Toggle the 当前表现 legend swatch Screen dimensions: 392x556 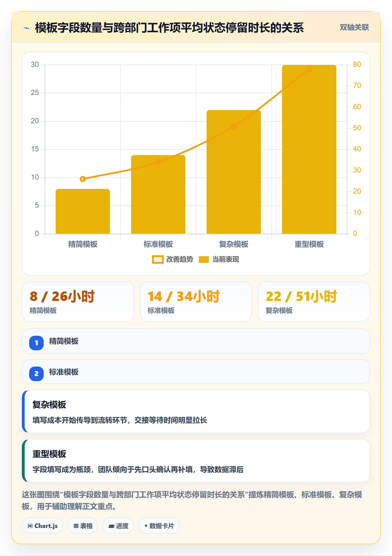click(204, 260)
